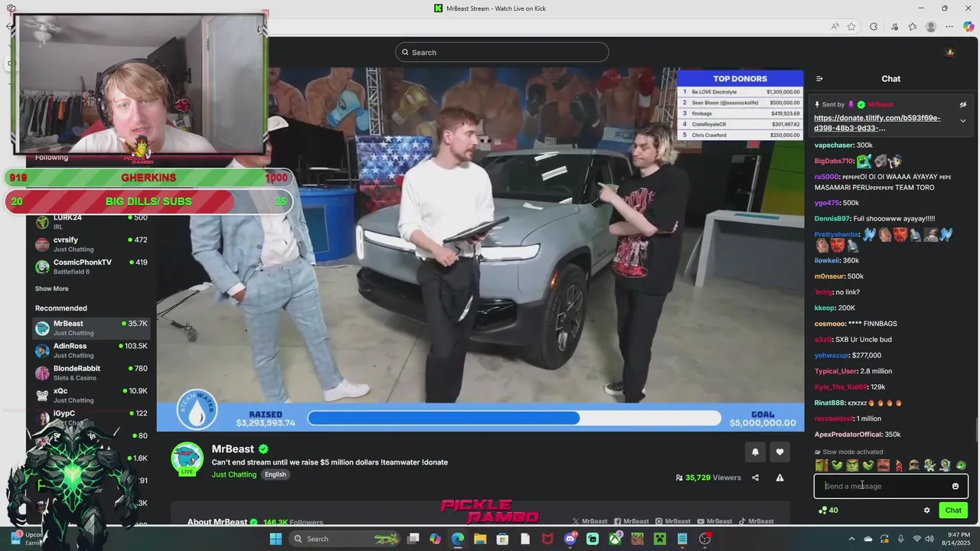Open Discord from the taskbar
The image size is (980, 551).
(570, 539)
